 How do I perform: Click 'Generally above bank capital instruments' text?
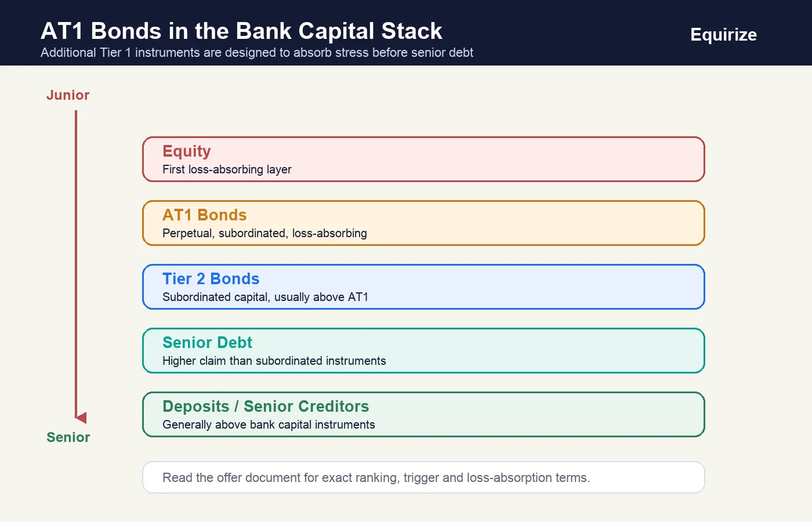coord(269,425)
